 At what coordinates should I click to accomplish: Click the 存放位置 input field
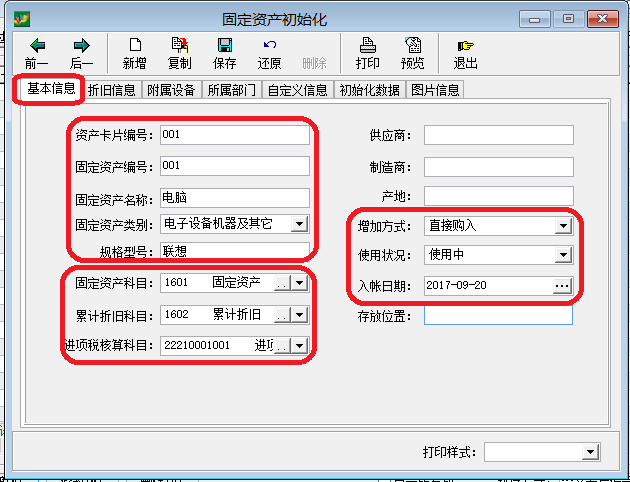pos(498,316)
